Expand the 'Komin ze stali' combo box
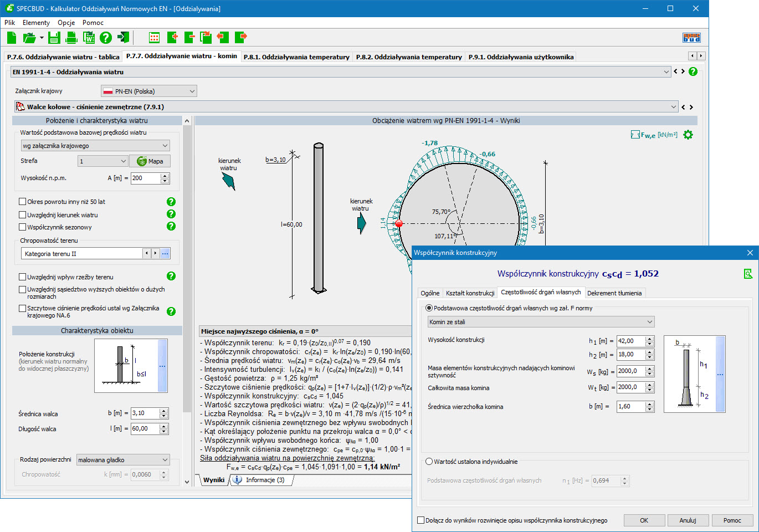 [x=541, y=322]
